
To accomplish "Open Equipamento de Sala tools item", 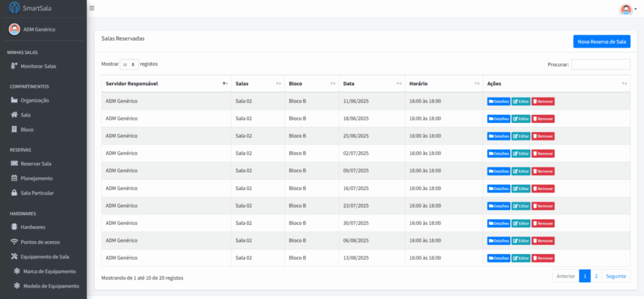I will point(44,257).
